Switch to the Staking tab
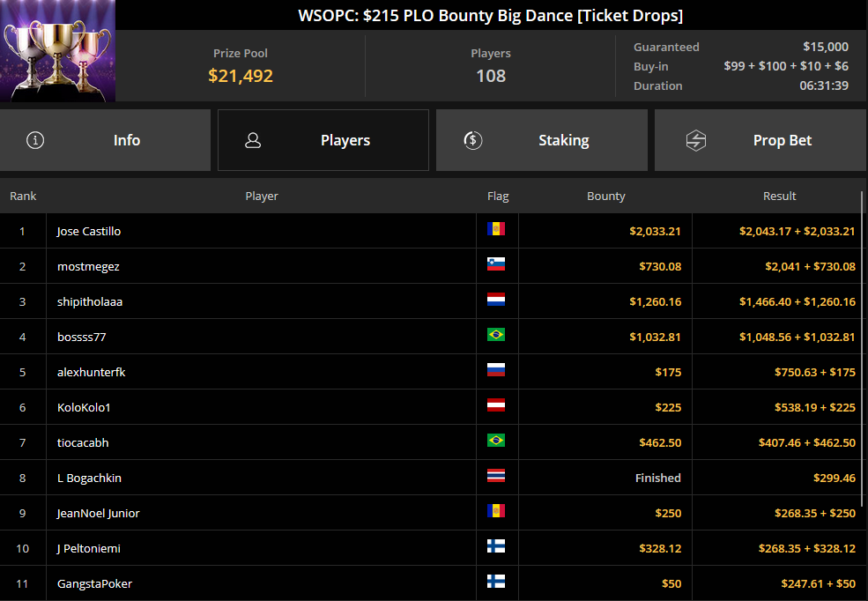 [x=542, y=140]
